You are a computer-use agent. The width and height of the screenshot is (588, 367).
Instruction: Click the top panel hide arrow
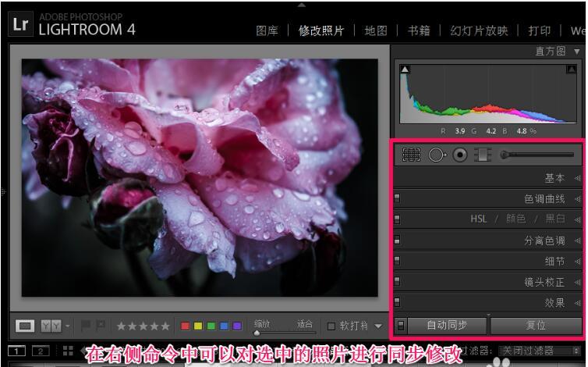pyautogui.click(x=302, y=5)
